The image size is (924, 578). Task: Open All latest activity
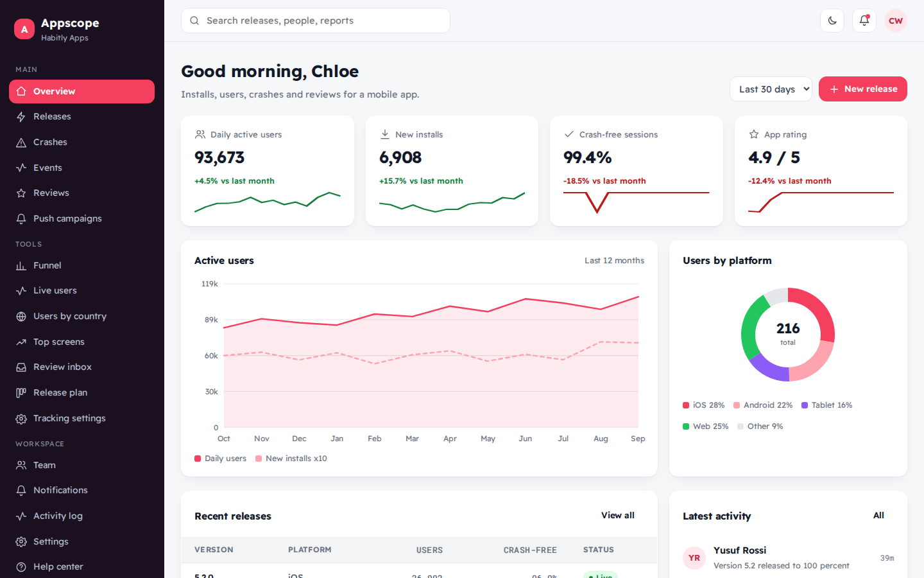[x=878, y=516]
